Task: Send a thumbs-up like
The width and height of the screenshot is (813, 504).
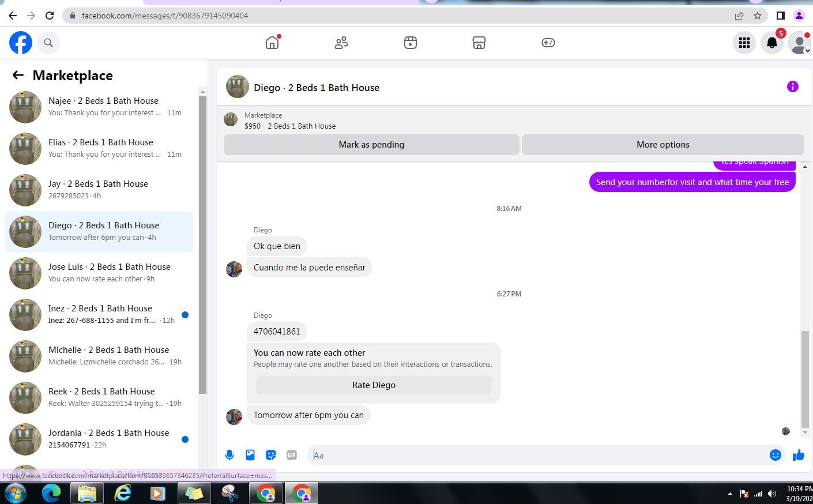Action: coord(799,455)
